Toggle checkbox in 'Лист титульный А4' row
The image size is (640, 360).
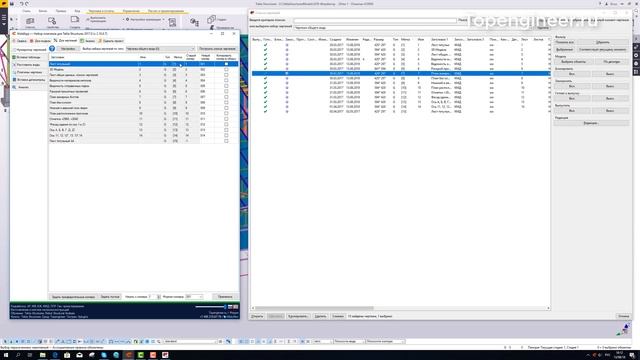click(226, 141)
